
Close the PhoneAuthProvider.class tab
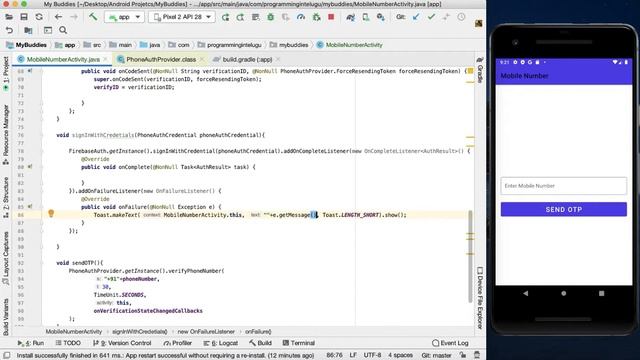(202, 60)
